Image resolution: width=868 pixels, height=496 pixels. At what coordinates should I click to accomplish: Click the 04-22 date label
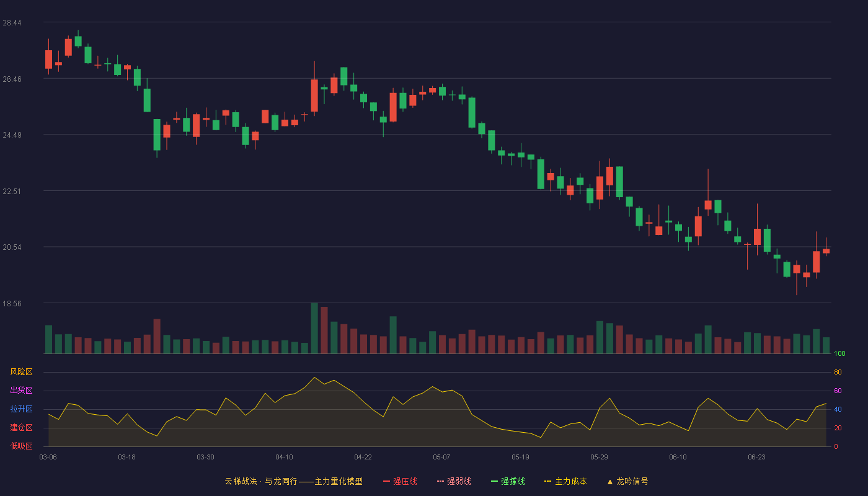[363, 457]
